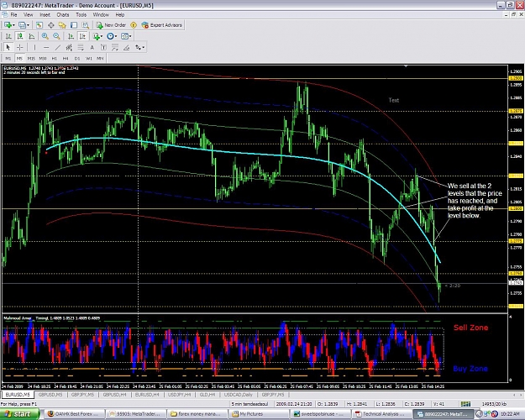Open the Insert menu
The image size is (525, 420).
[45, 15]
